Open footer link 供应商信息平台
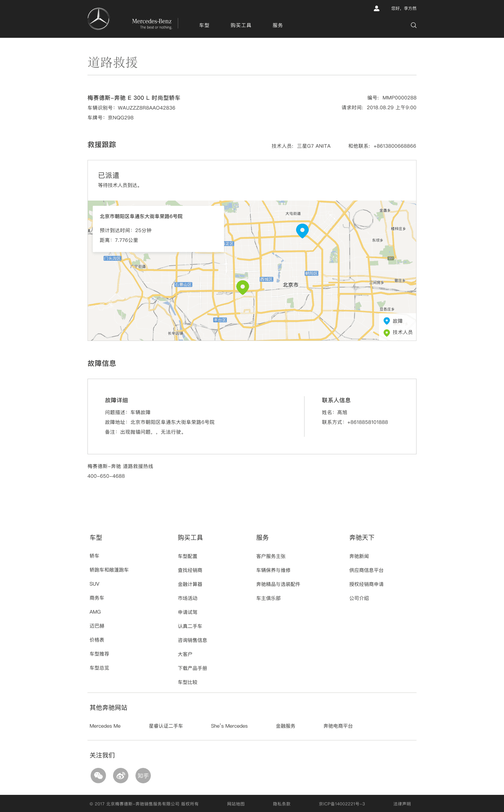The image size is (504, 812). point(366,570)
